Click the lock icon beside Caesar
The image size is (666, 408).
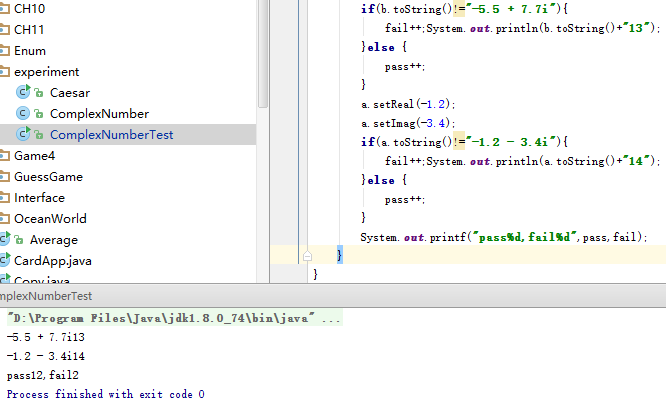pos(39,93)
